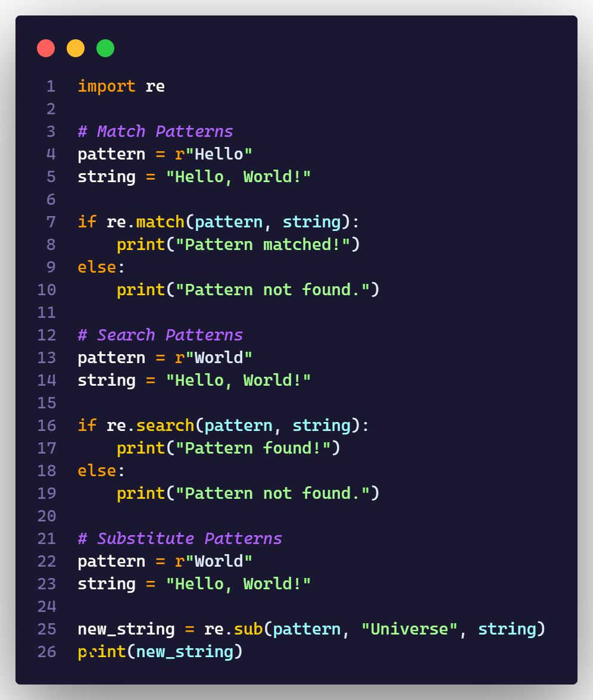Click the green maximize dot
The height and width of the screenshot is (700, 593).
[x=105, y=48]
